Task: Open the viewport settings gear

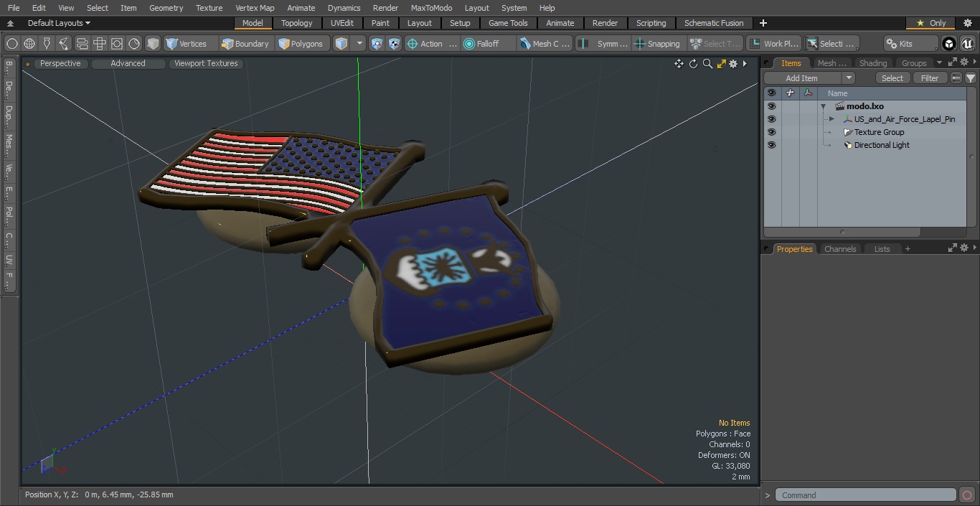Action: click(733, 64)
